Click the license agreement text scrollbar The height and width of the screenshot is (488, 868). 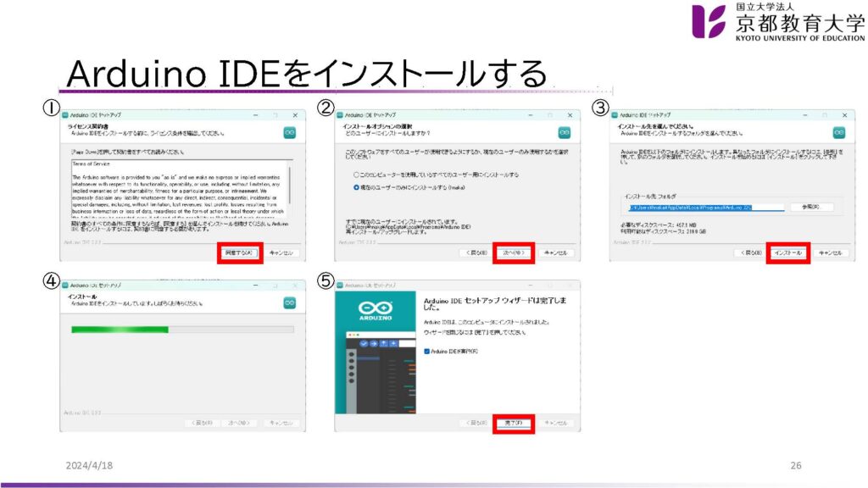pos(291,188)
